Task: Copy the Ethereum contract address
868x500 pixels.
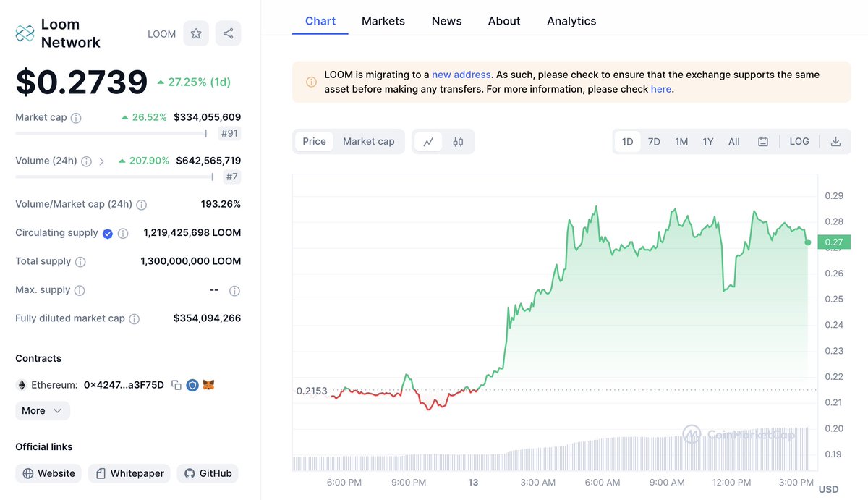Action: (x=176, y=384)
